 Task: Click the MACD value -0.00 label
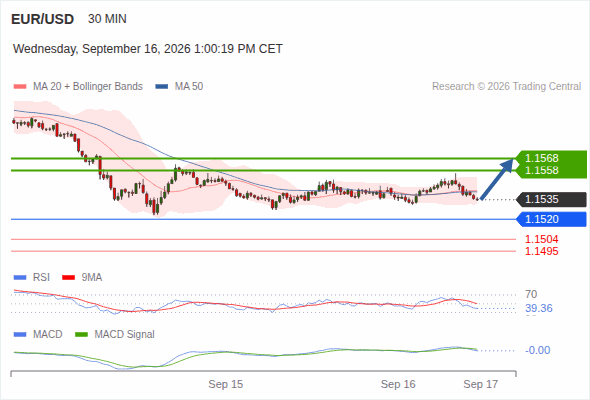point(538,350)
